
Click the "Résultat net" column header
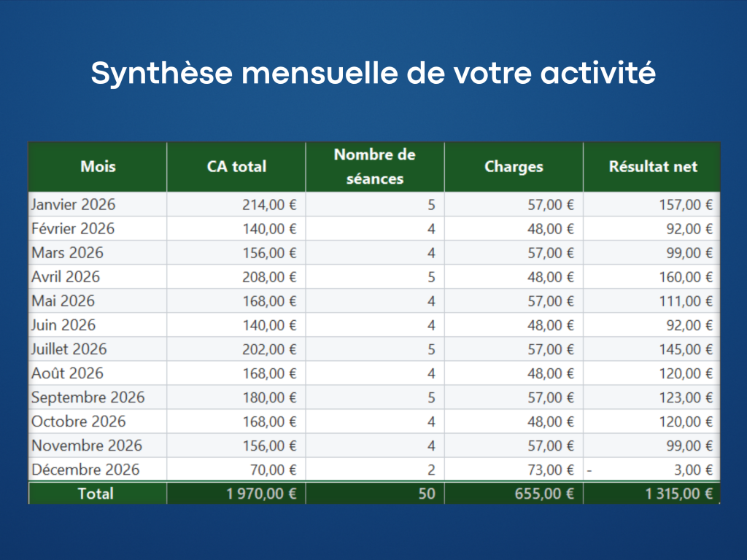[653, 167]
